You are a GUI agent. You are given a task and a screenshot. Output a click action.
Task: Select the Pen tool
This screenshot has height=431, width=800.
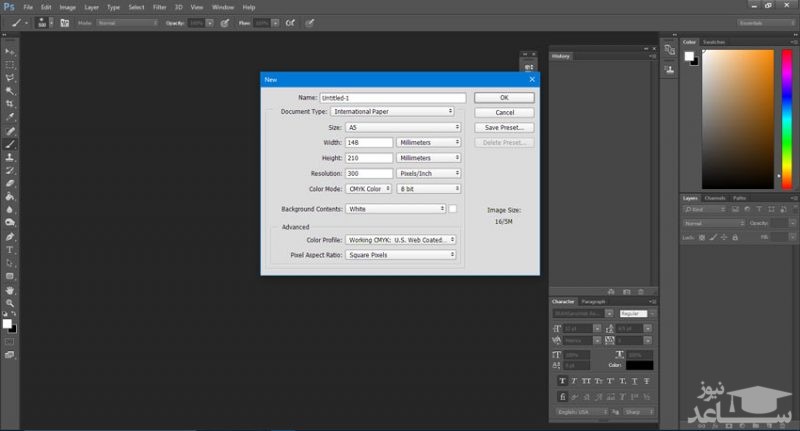click(x=10, y=235)
